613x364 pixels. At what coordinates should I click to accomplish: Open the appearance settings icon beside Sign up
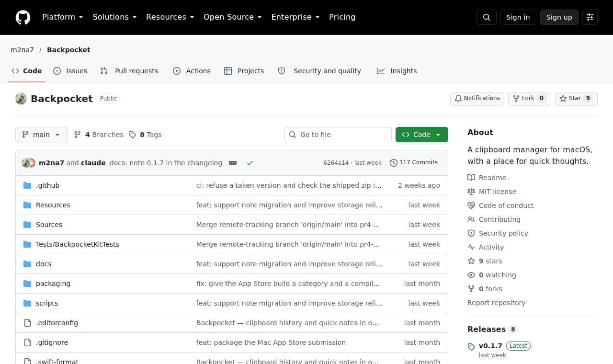click(590, 17)
